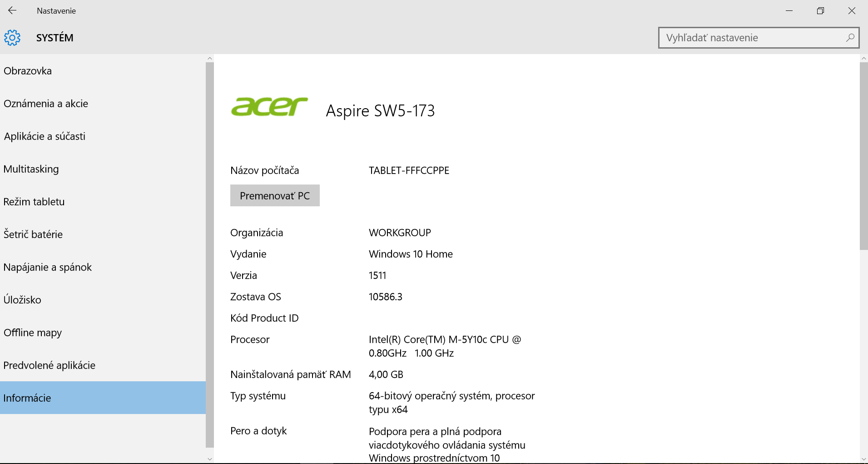The height and width of the screenshot is (464, 868).
Task: Click the Verzia label
Action: point(243,275)
